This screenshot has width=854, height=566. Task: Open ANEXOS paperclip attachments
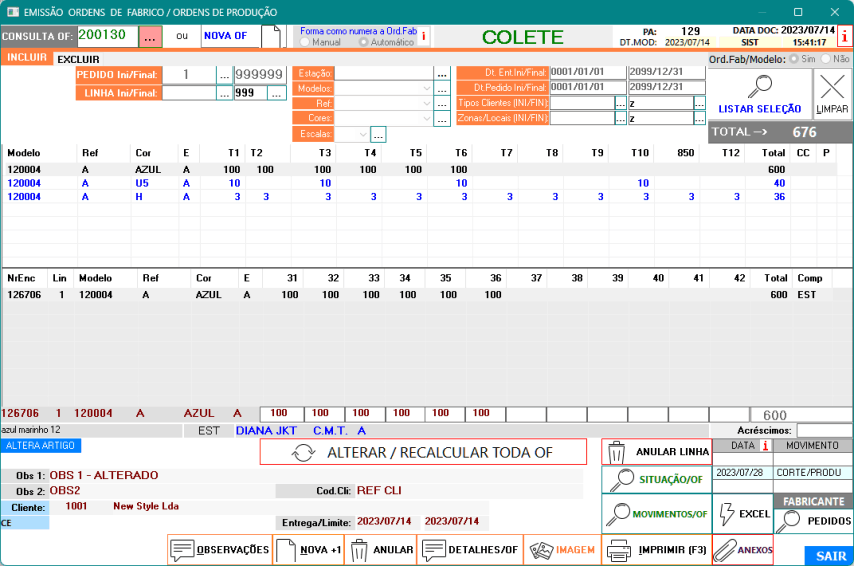742,550
